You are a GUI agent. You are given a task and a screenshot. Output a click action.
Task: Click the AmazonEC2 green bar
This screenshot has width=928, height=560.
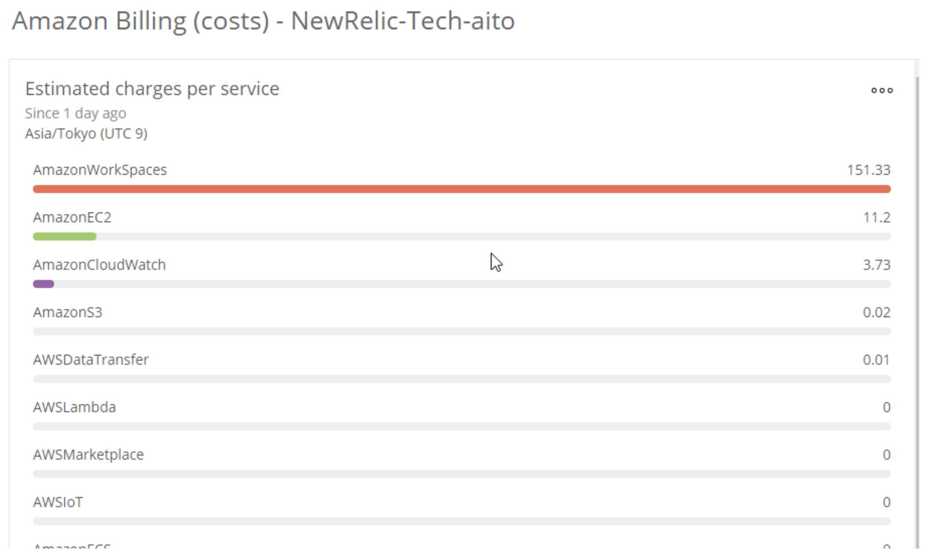64,237
